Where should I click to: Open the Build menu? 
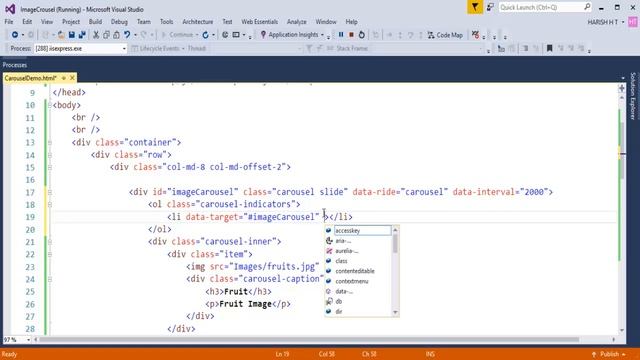coord(95,22)
